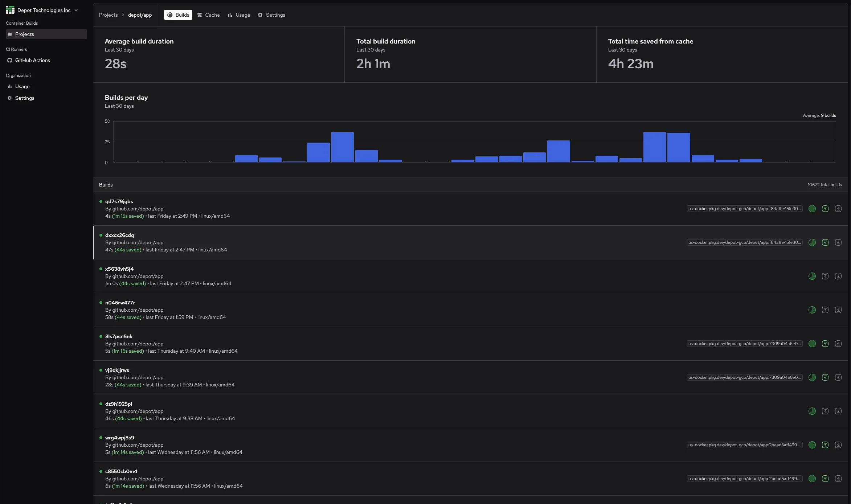Image resolution: width=851 pixels, height=504 pixels.
Task: Click the push icon for build c8550cb0m4
Action: coord(825,479)
